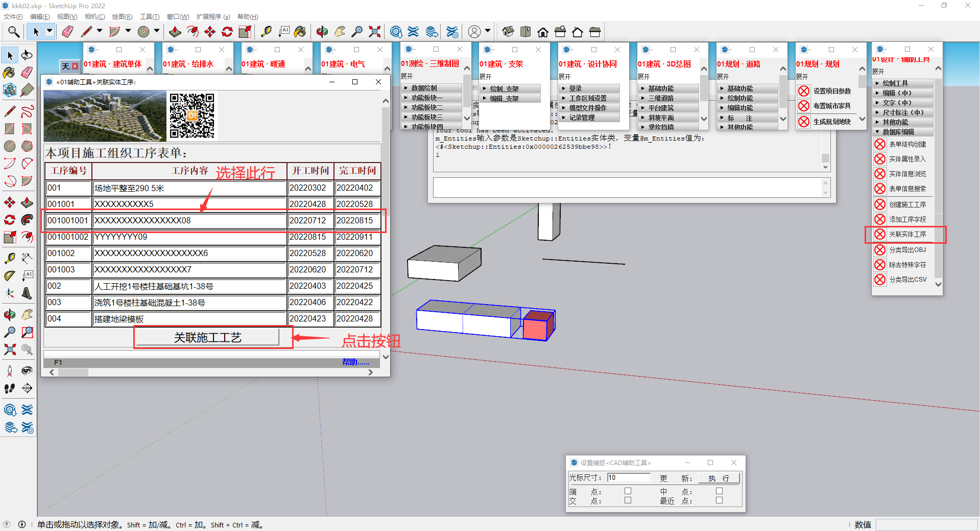Expand 工作区域设置 in 设计协同 panel
The image size is (980, 531).
[x=589, y=98]
